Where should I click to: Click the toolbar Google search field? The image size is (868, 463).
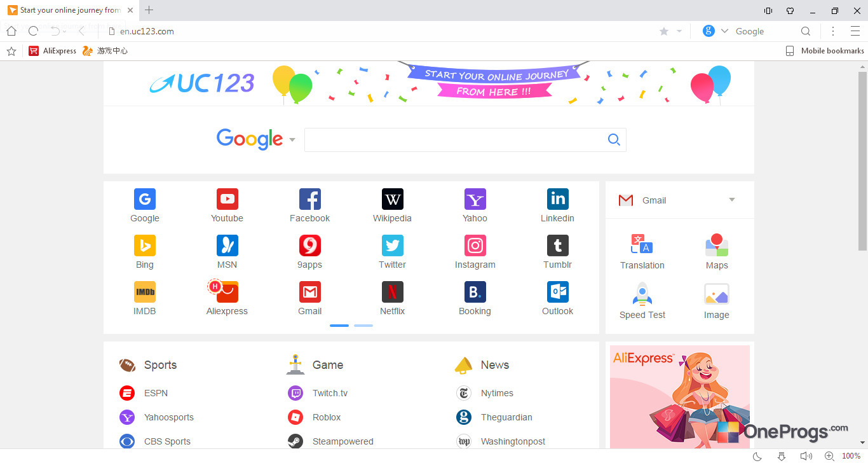(765, 31)
